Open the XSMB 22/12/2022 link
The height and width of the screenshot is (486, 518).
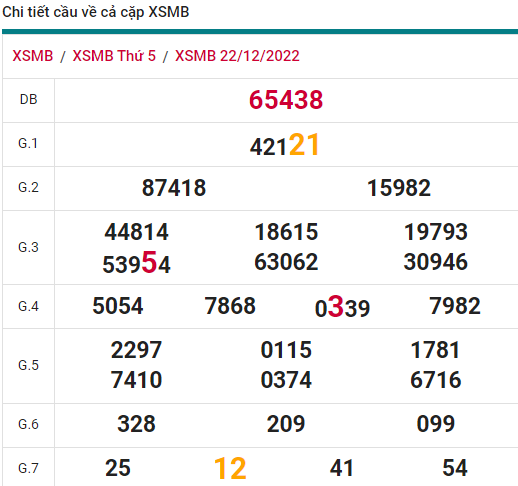(x=237, y=56)
